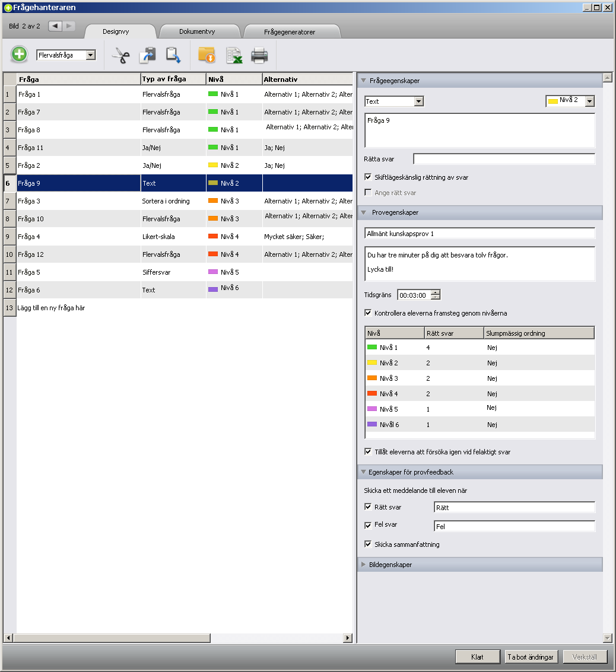Toggle the Ange rätt svar checkbox
The image size is (616, 672).
[x=368, y=192]
